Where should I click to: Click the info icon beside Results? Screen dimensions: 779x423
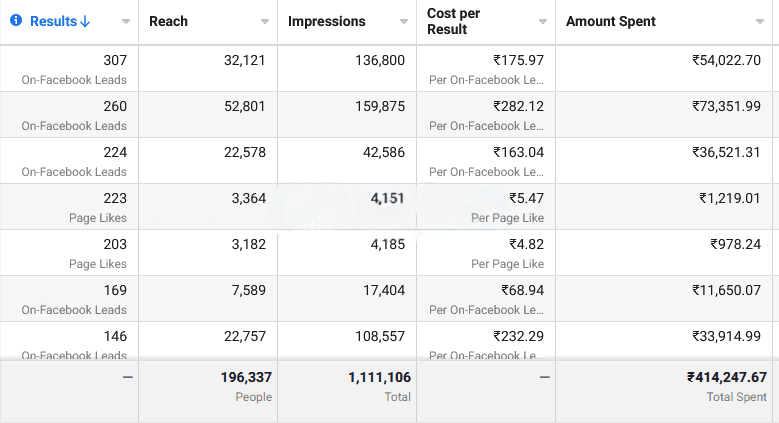coord(16,21)
